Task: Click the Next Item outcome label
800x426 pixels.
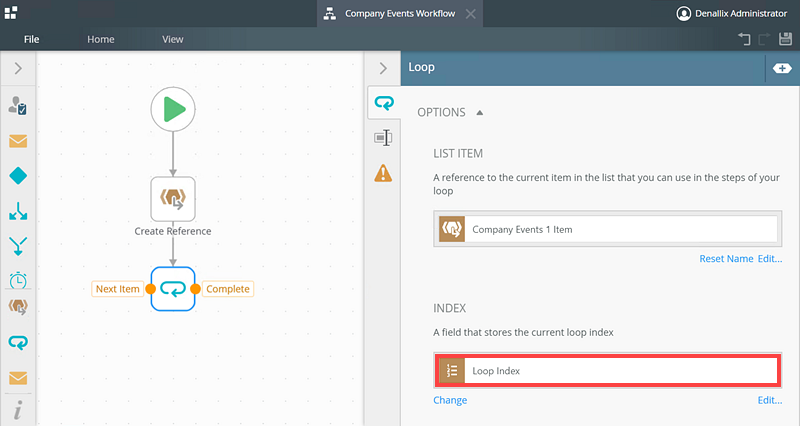Action: [117, 289]
